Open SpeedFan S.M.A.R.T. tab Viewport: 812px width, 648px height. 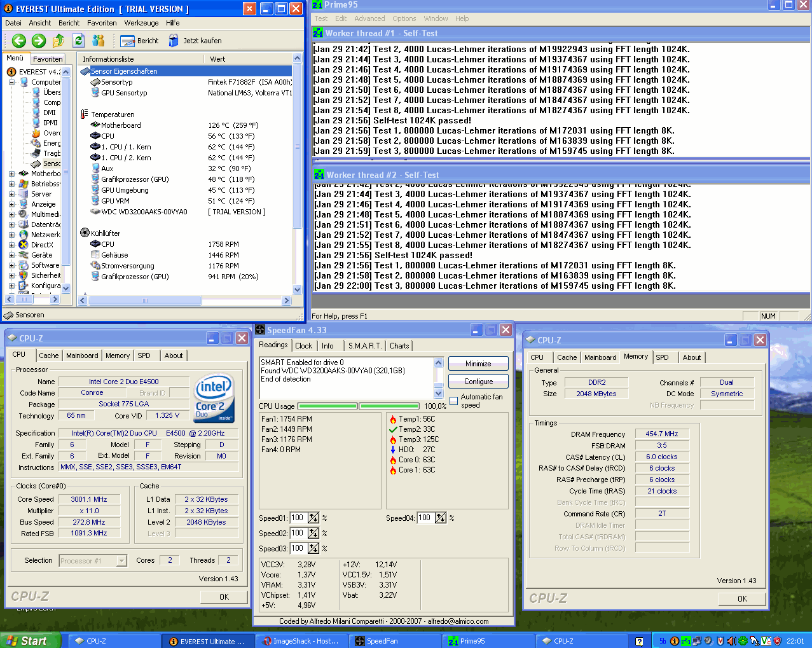pyautogui.click(x=365, y=346)
